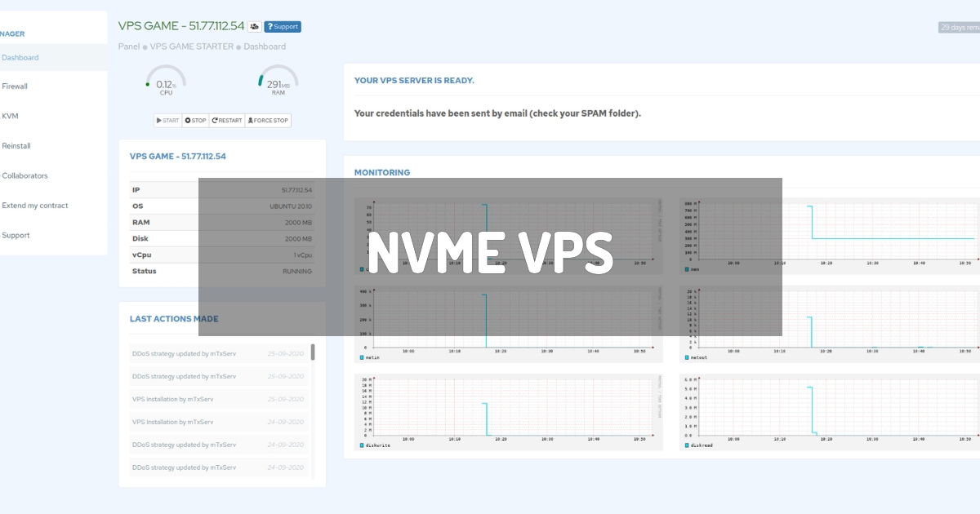Open the collaborators icon beside the VPS title
The height and width of the screenshot is (514, 980).
click(x=255, y=25)
